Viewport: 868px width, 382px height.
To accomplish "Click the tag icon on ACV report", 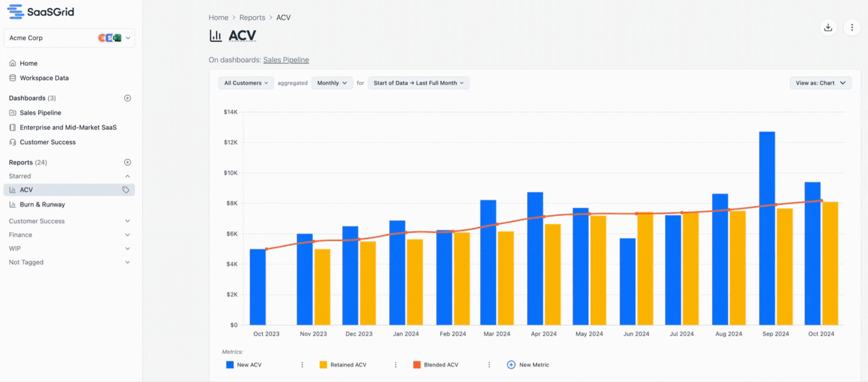I will click(x=126, y=190).
